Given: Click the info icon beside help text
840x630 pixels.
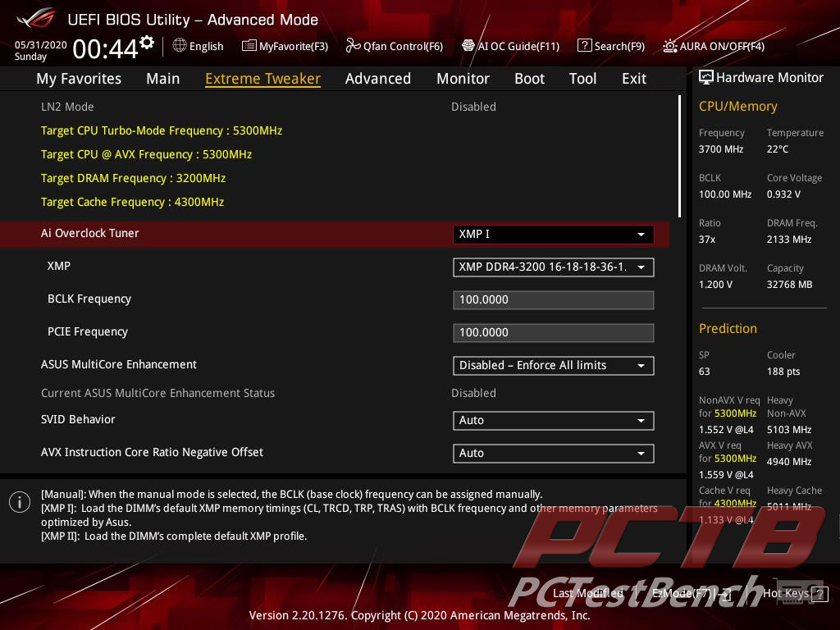Looking at the screenshot, I should [x=20, y=502].
